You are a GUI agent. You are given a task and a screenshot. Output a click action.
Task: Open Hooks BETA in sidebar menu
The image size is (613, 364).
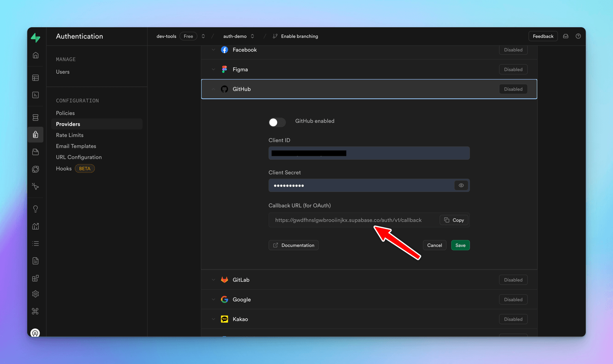75,168
